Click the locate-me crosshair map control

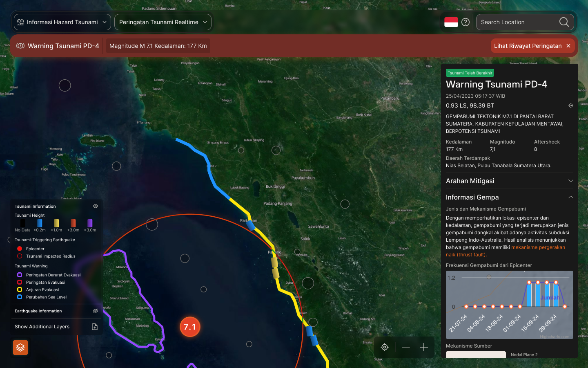point(385,347)
